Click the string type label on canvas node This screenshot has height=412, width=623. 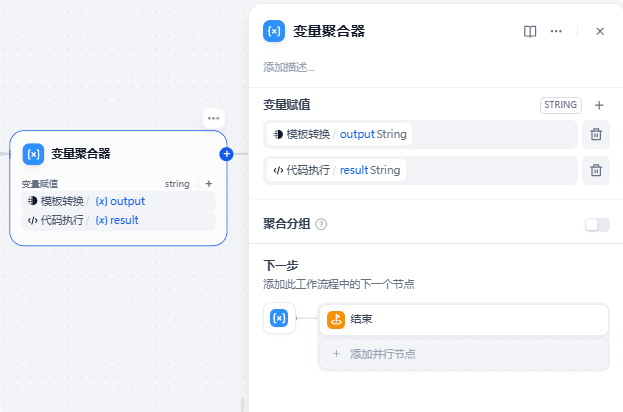(177, 184)
